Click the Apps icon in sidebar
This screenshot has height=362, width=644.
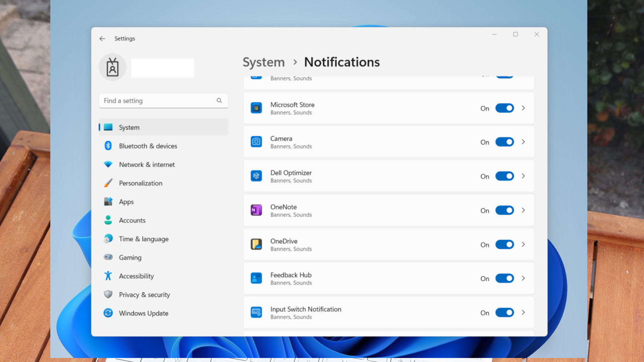click(108, 201)
